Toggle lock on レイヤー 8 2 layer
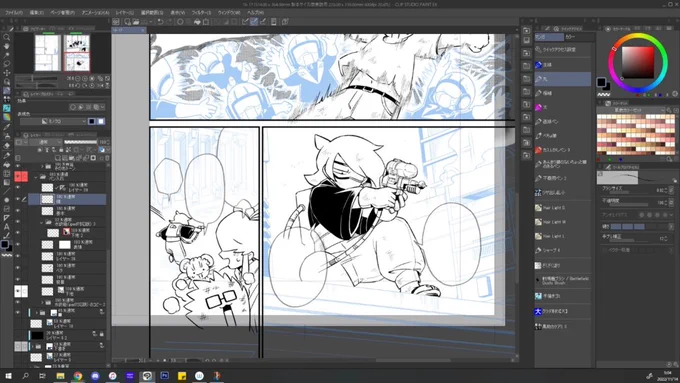This screenshot has height=383, width=680. (101, 334)
